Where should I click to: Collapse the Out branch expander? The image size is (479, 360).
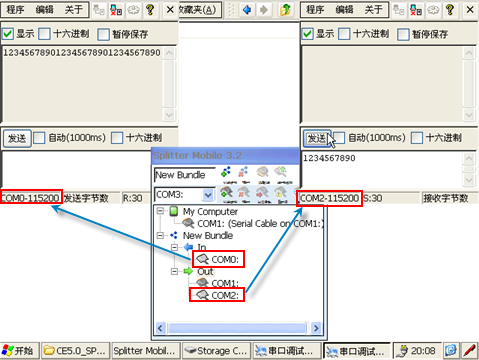tap(174, 271)
